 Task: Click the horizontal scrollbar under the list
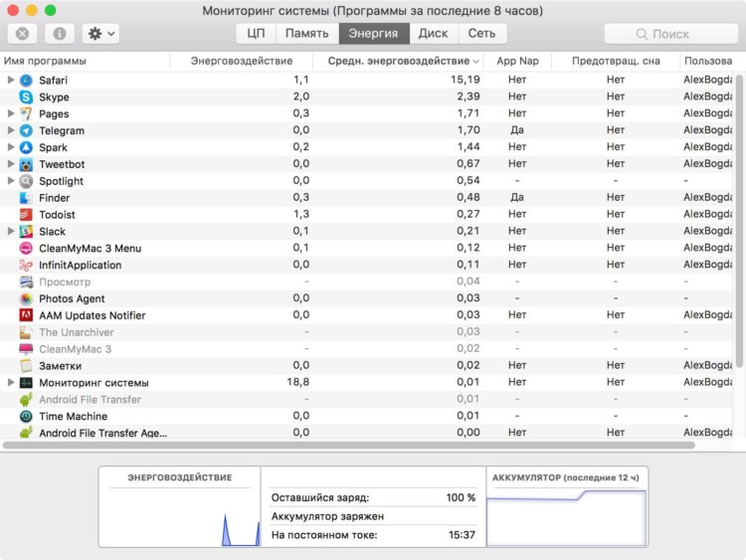(x=349, y=446)
